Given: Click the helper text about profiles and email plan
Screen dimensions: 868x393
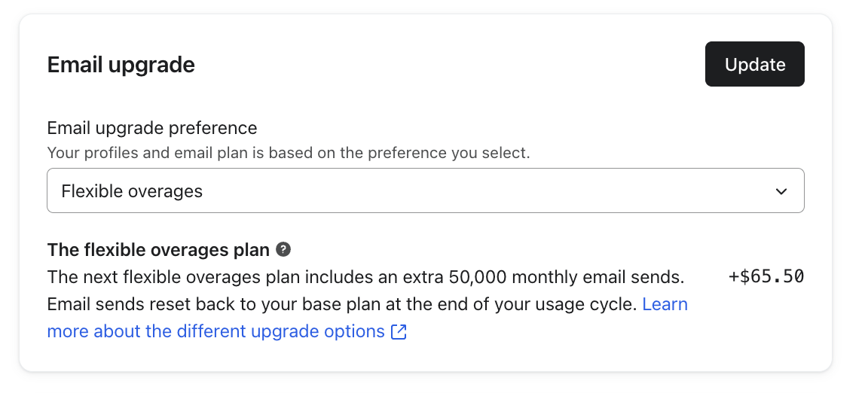Looking at the screenshot, I should (x=289, y=153).
